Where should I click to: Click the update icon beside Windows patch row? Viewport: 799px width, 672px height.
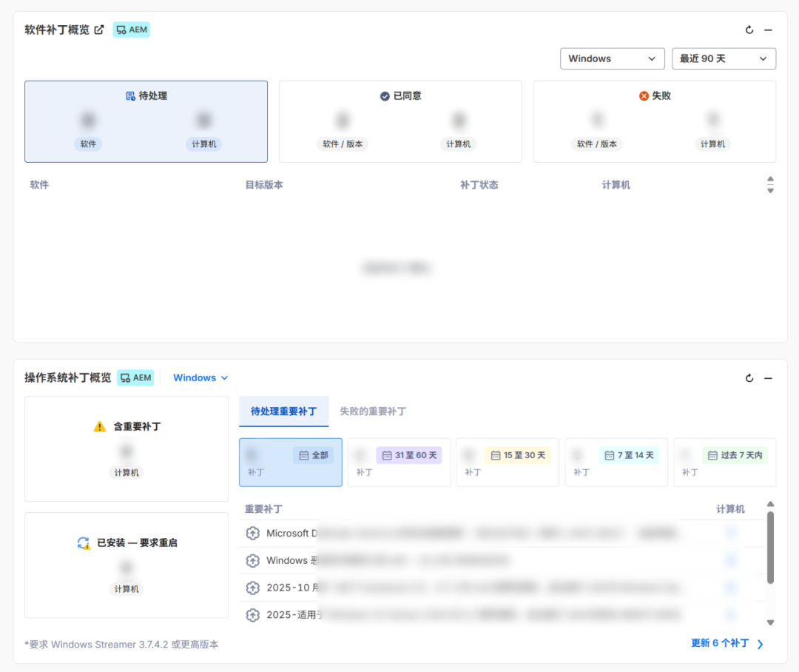(x=253, y=561)
